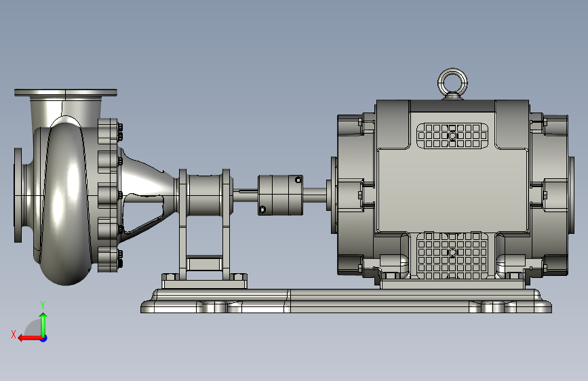
Task: Click the blue Z axis dot at triad origin
Action: tap(44, 338)
